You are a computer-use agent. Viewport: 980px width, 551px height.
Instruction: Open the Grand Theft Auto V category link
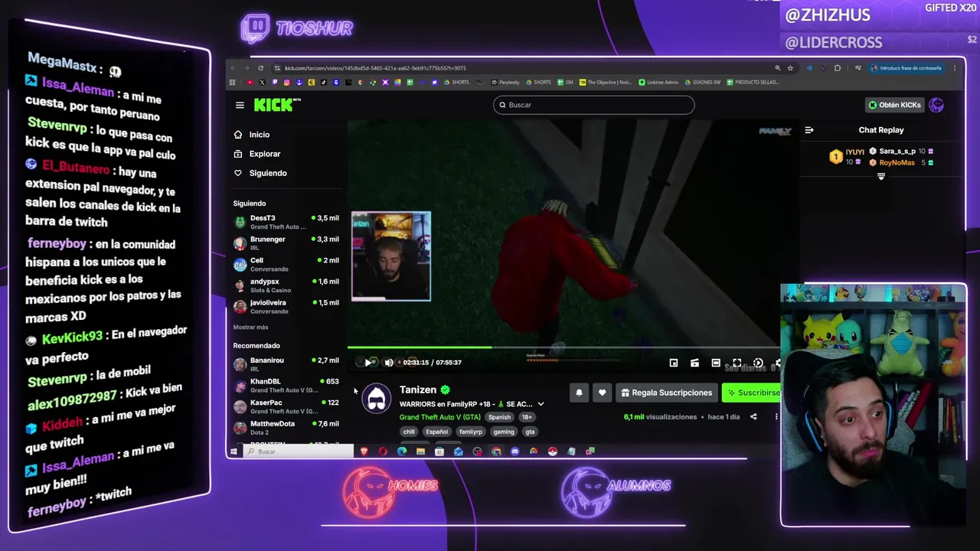tap(439, 417)
